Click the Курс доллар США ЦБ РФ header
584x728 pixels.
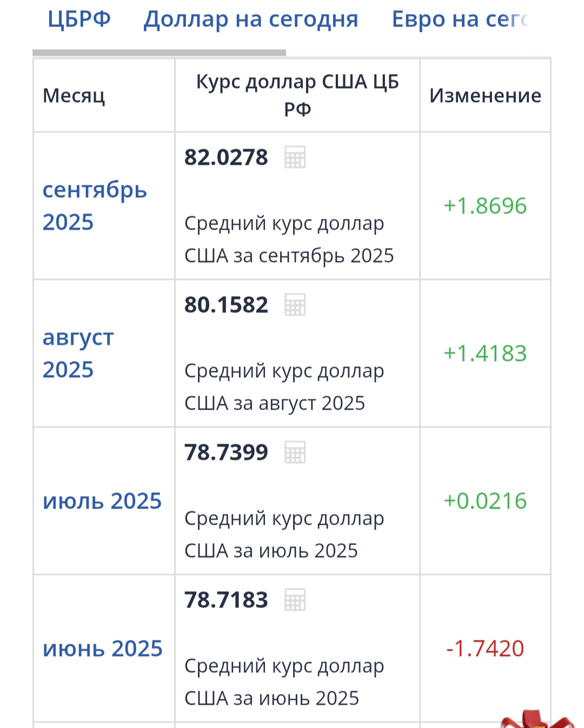(x=297, y=95)
